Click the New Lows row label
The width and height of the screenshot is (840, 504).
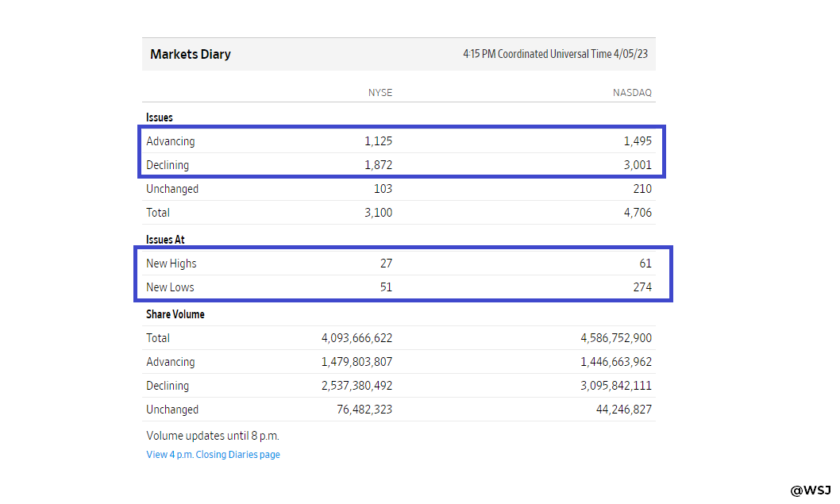tap(170, 287)
